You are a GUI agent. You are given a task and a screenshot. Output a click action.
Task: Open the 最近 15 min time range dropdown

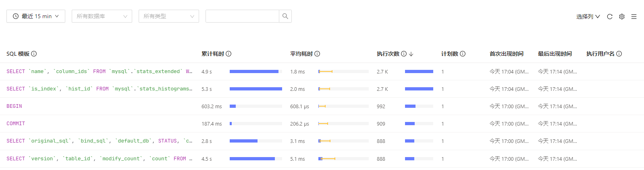[x=36, y=16]
